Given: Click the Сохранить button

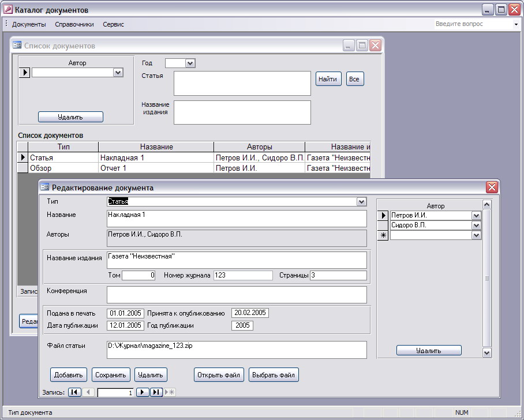Looking at the screenshot, I should point(111,374).
